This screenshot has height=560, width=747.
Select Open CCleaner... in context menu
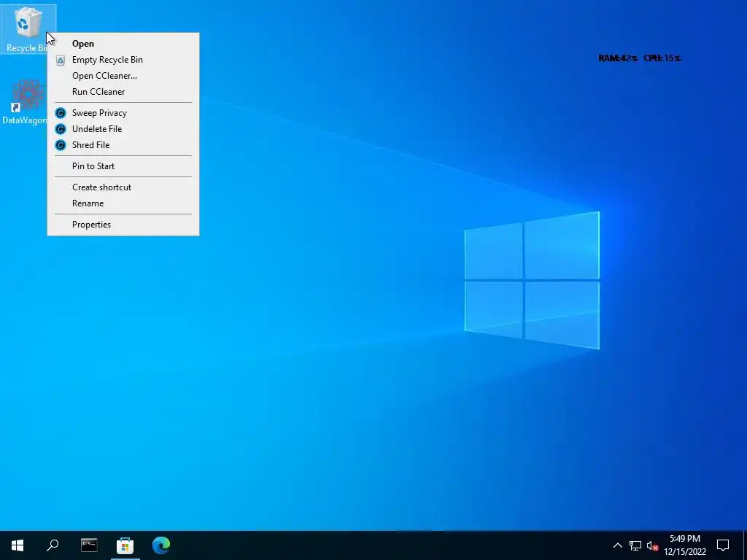click(123, 76)
